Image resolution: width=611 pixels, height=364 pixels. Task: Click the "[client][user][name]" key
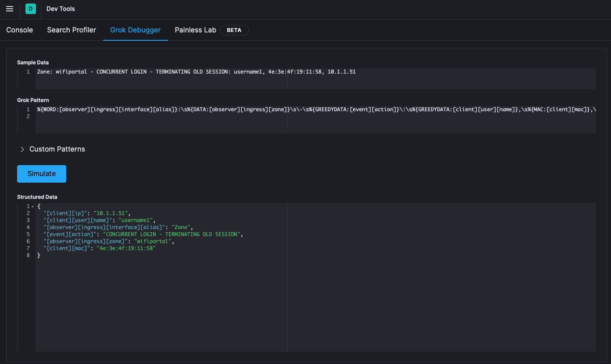[x=78, y=220]
